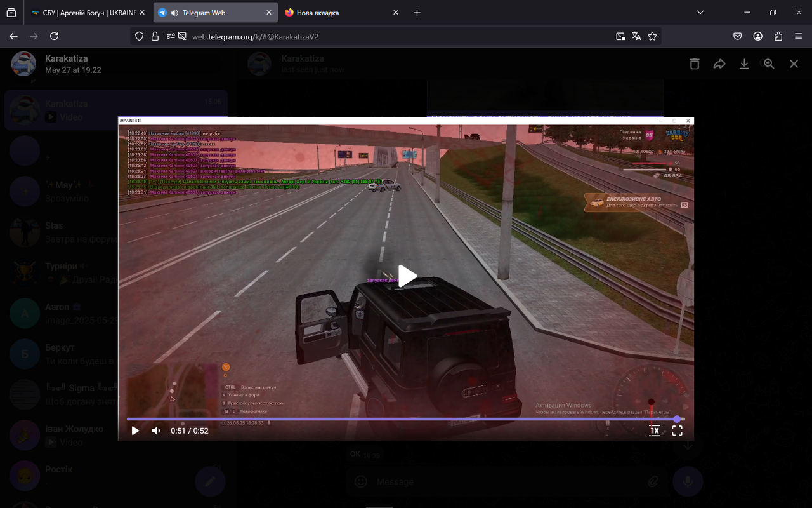Viewport: 812px width, 508px height.
Task: Record a voice message microphone
Action: [x=688, y=482]
